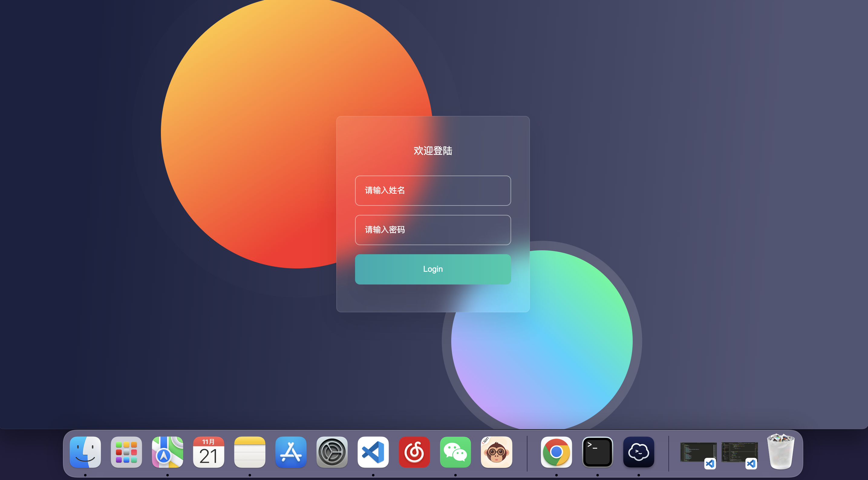Open the Terminal app
Screen dimensions: 868x480
[x=597, y=452]
